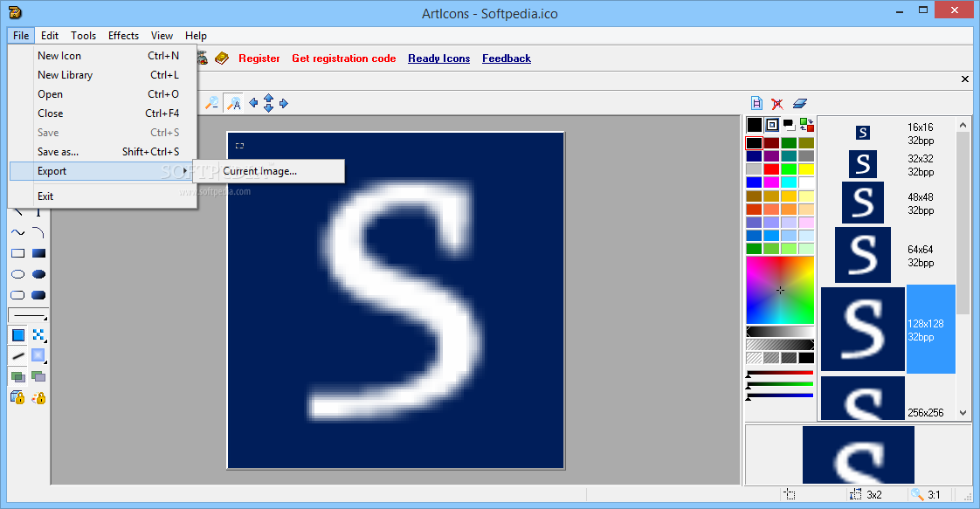Open the line style selector
The image size is (980, 509).
(28, 315)
